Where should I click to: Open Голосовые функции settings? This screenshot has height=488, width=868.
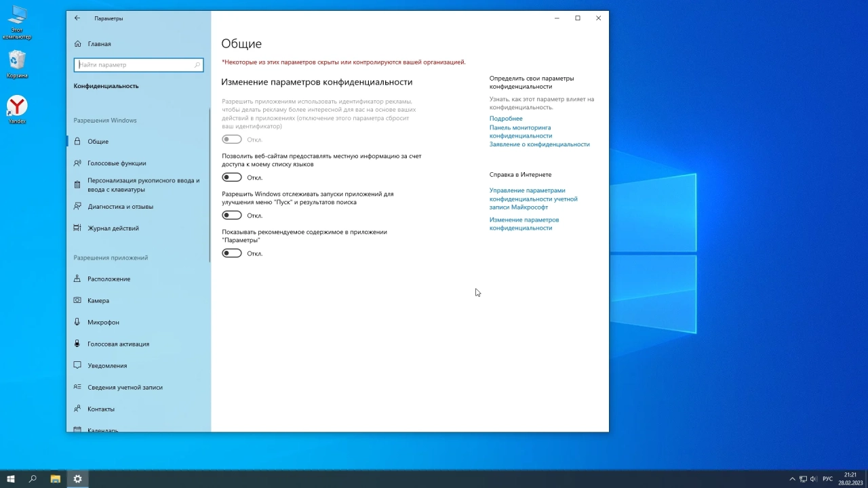tap(138, 163)
